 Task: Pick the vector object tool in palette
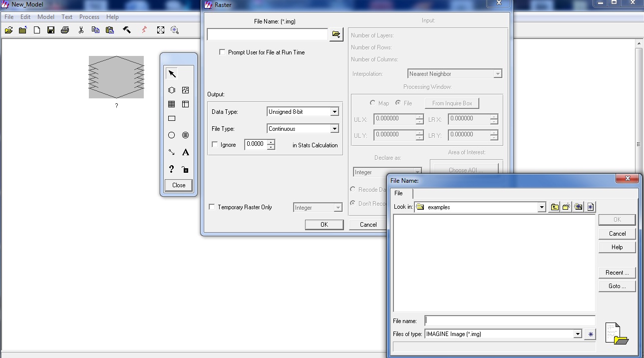[185, 90]
